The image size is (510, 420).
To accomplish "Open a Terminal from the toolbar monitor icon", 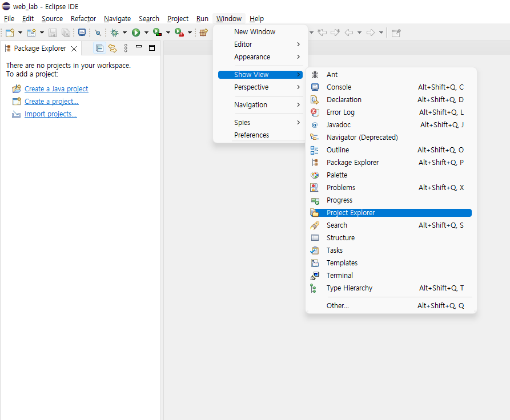I will [82, 33].
